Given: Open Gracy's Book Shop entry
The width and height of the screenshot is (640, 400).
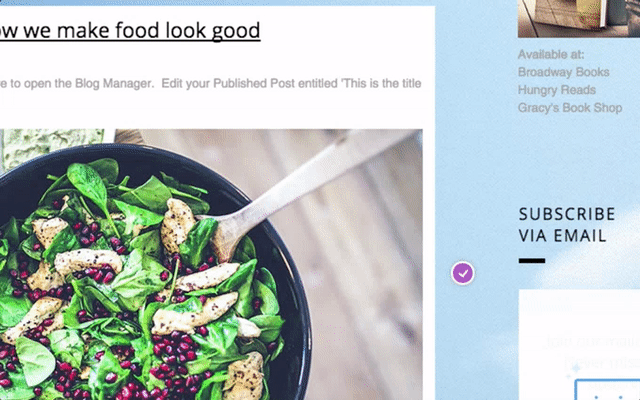Looking at the screenshot, I should [570, 108].
